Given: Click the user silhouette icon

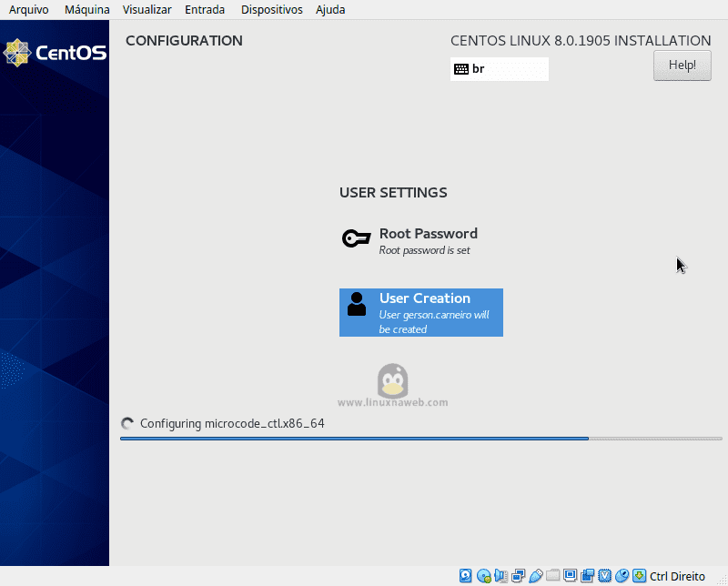Looking at the screenshot, I should 357,304.
